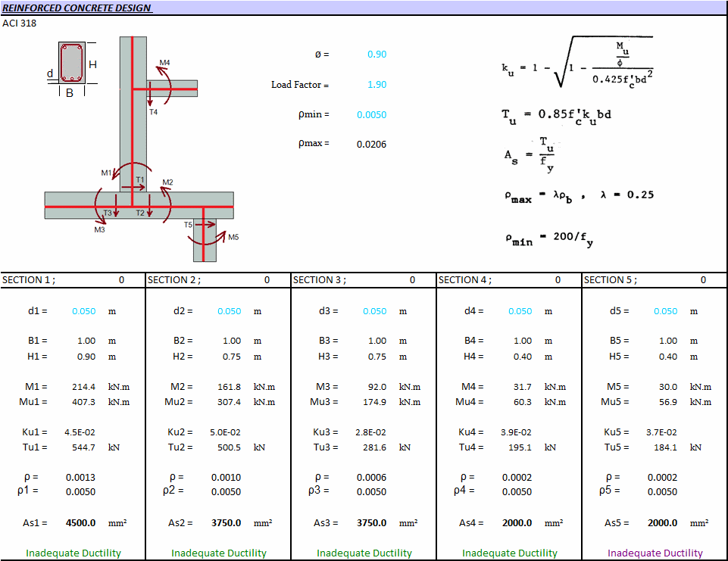Click the As3 value 3750.0
728x561 pixels.
[371, 523]
